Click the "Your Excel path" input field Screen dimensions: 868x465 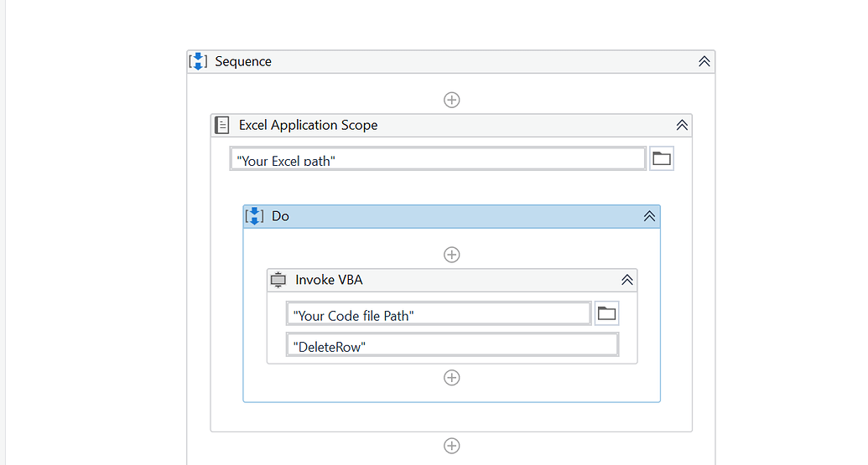tap(437, 159)
